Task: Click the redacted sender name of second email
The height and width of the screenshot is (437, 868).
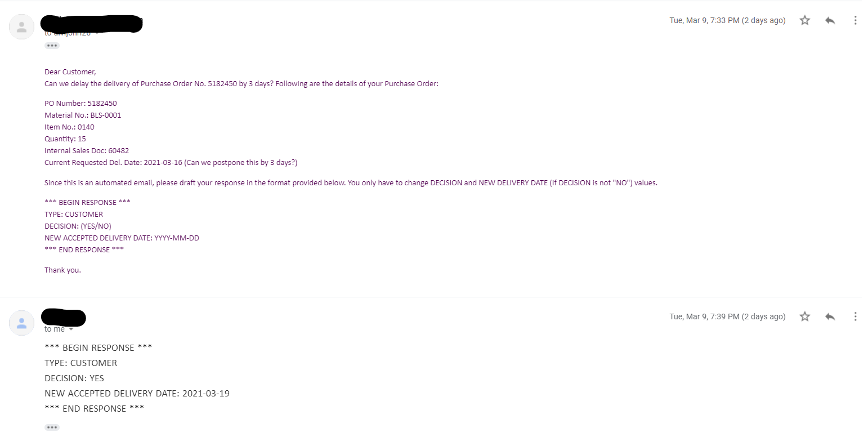Action: (x=63, y=318)
